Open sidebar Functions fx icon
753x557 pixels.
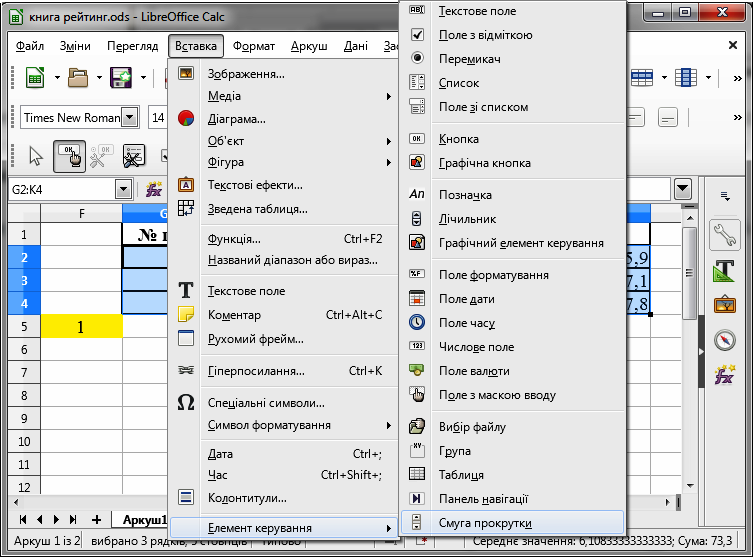725,375
